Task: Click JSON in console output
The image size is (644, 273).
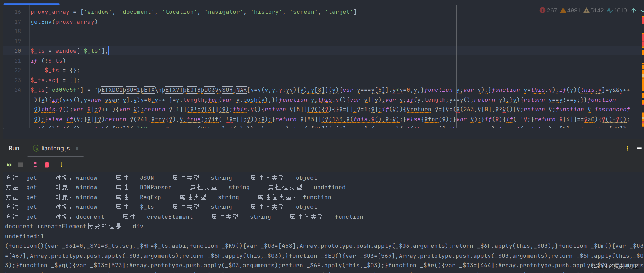Action: pyautogui.click(x=147, y=178)
